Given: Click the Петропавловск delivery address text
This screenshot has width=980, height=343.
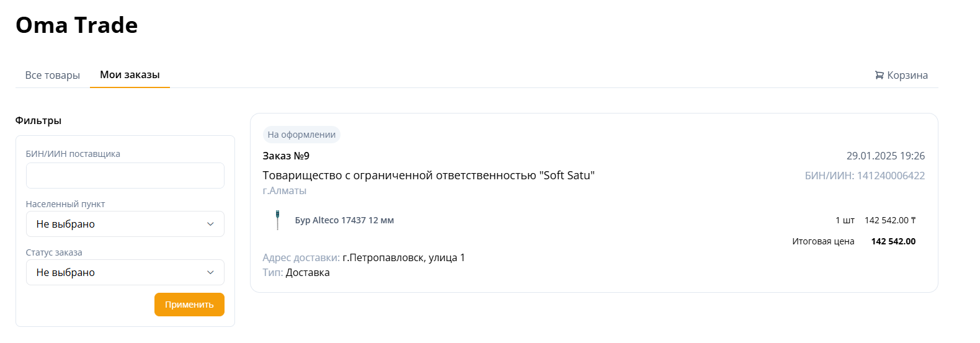Looking at the screenshot, I should coord(403,257).
